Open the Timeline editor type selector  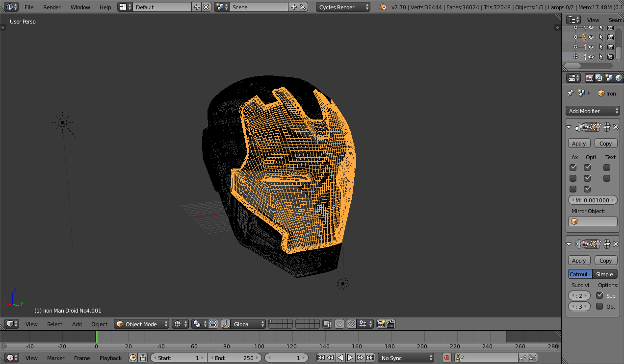point(12,358)
